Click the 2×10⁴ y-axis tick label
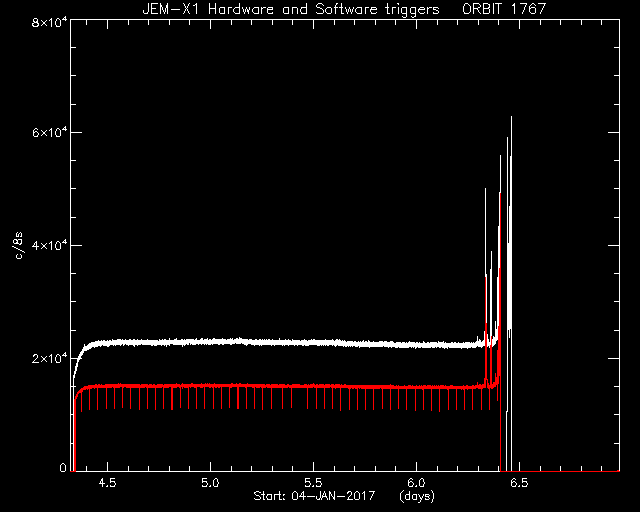Screen dimensions: 640x512 coord(49,358)
